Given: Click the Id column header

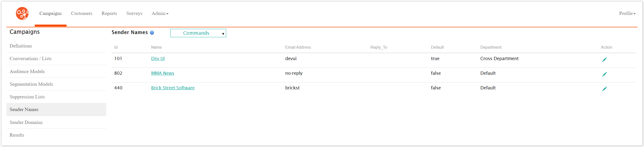Looking at the screenshot, I should [x=116, y=47].
